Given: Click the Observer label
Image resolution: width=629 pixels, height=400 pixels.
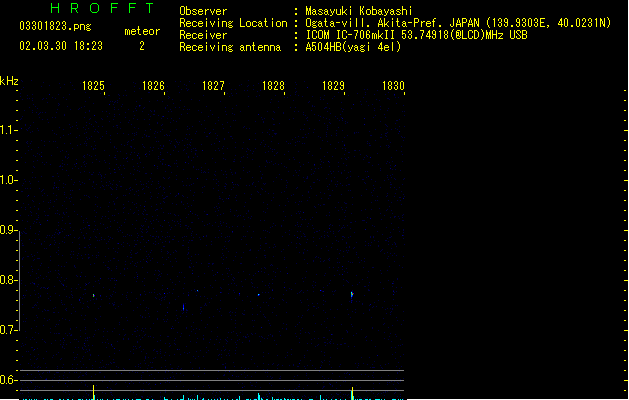Looking at the screenshot, I should (203, 11).
